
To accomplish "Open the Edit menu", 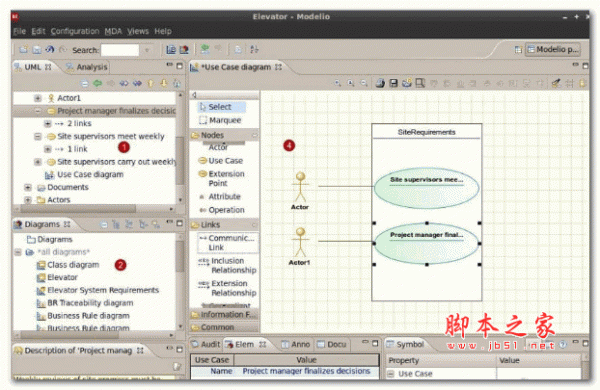I will point(38,31).
